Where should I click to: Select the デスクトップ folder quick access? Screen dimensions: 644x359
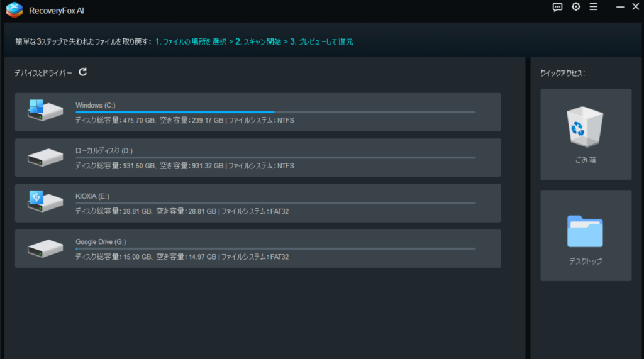[586, 235]
